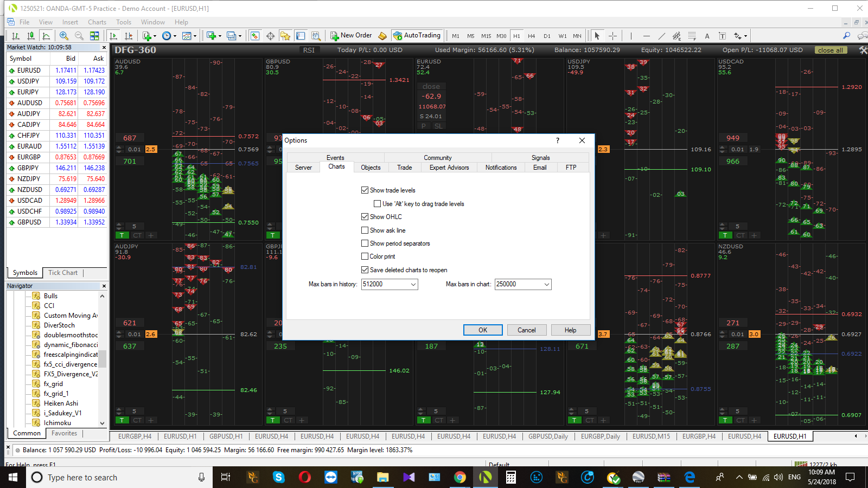Click the close all button

click(x=830, y=50)
